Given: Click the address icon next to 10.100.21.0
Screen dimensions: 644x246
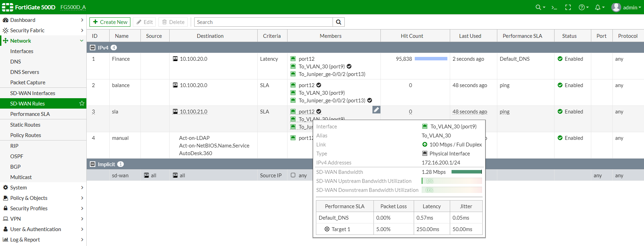Looking at the screenshot, I should click(175, 111).
